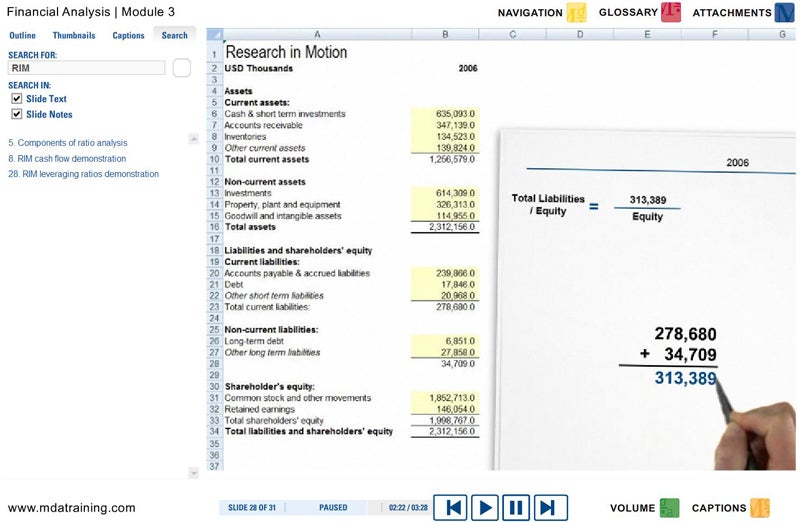Image resolution: width=800 pixels, height=522 pixels.
Task: Uncheck the Slide Notes checkbox
Action: pos(16,114)
